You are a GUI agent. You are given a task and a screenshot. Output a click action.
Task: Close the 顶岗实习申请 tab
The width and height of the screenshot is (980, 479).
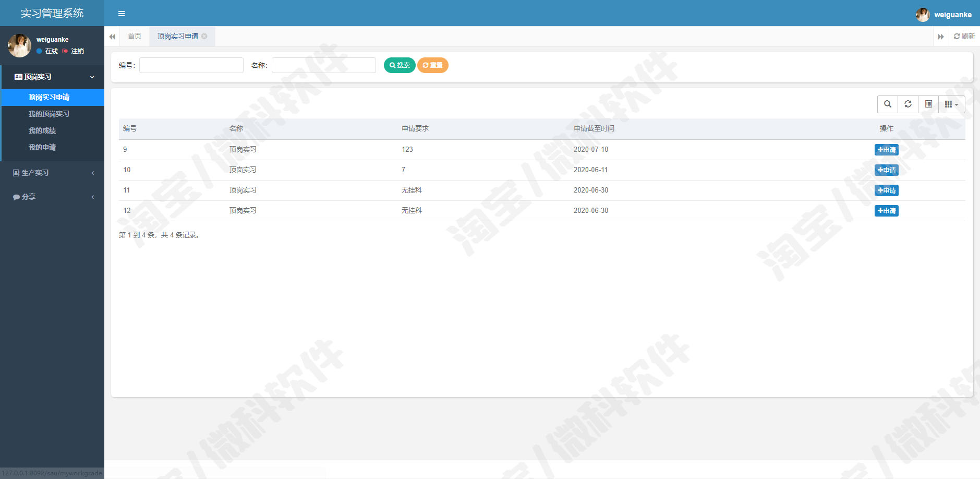(204, 36)
